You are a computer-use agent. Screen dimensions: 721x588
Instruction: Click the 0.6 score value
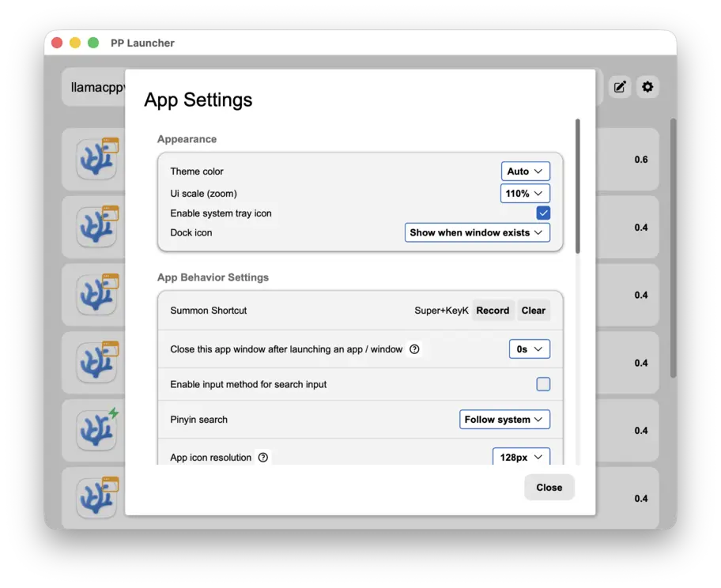coord(641,160)
